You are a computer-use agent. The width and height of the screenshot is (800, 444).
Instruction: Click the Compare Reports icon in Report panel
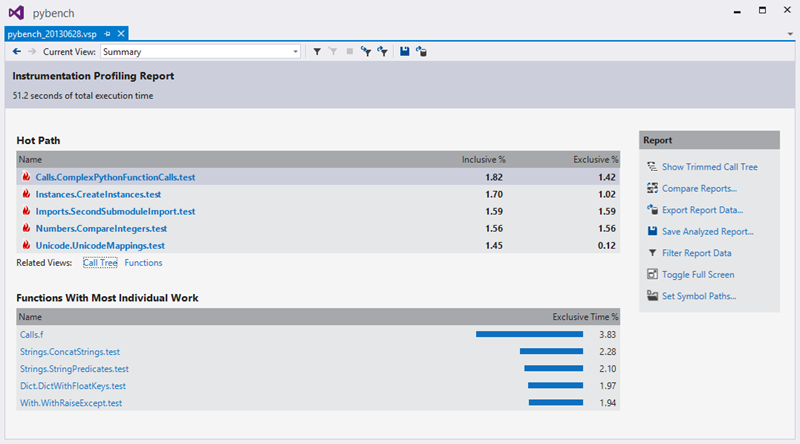coord(652,188)
